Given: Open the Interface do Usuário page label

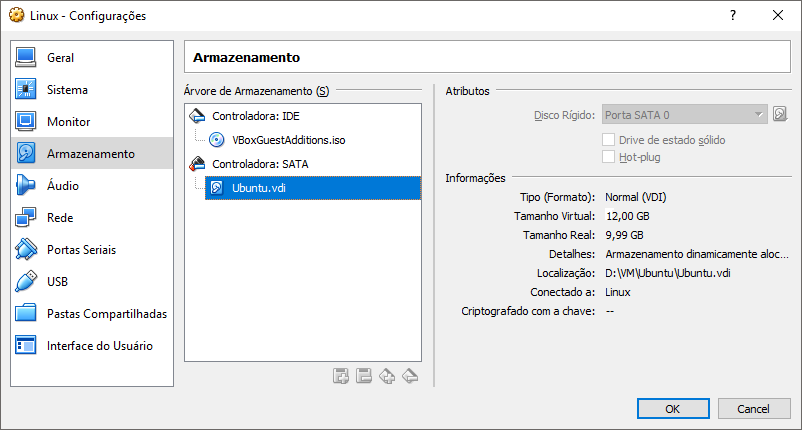Looking at the screenshot, I should [100, 346].
